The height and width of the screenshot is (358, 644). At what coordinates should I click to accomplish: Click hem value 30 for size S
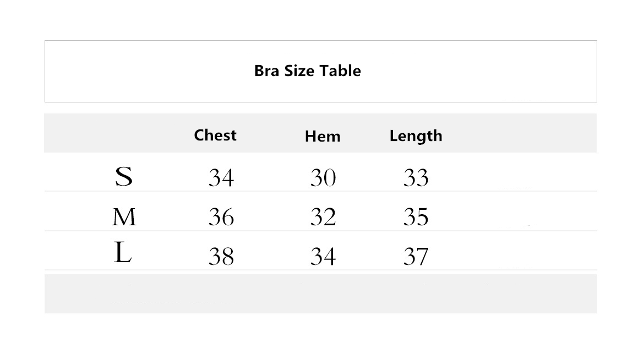click(x=323, y=178)
